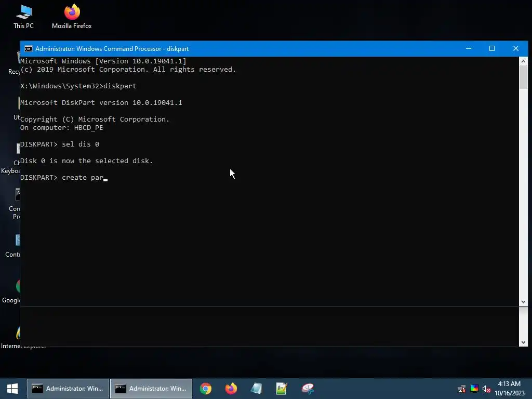The height and width of the screenshot is (399, 532).
Task: Click the network tray icon
Action: point(462,389)
